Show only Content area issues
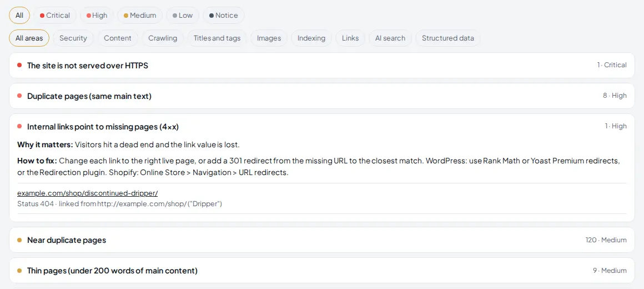The image size is (644, 289). click(x=118, y=38)
